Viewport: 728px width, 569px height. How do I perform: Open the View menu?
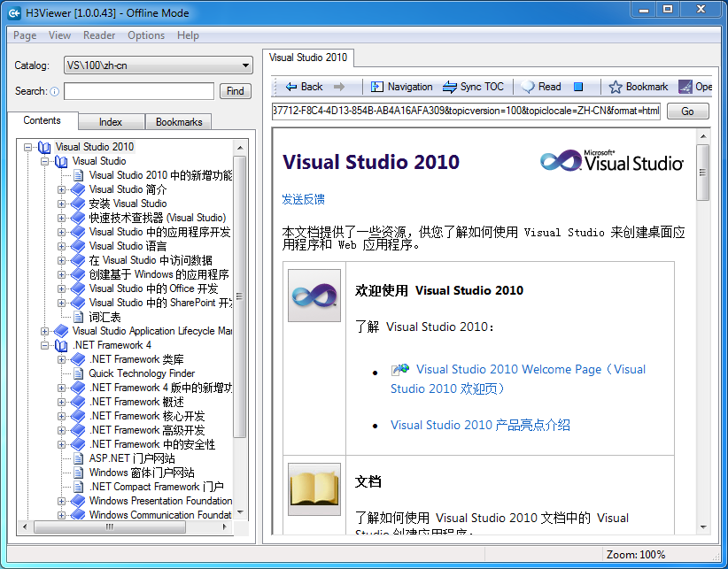59,35
